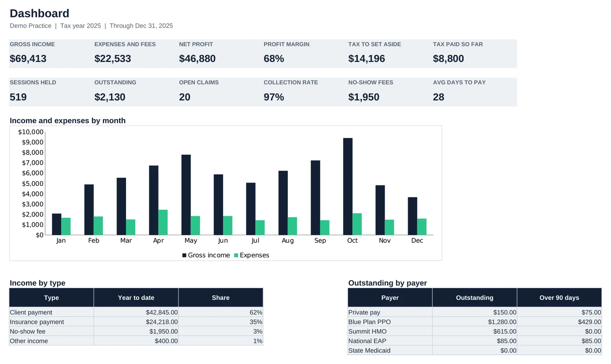Click the Avg Days to Pay value 28
Image resolution: width=611 pixels, height=364 pixels.
coord(438,97)
